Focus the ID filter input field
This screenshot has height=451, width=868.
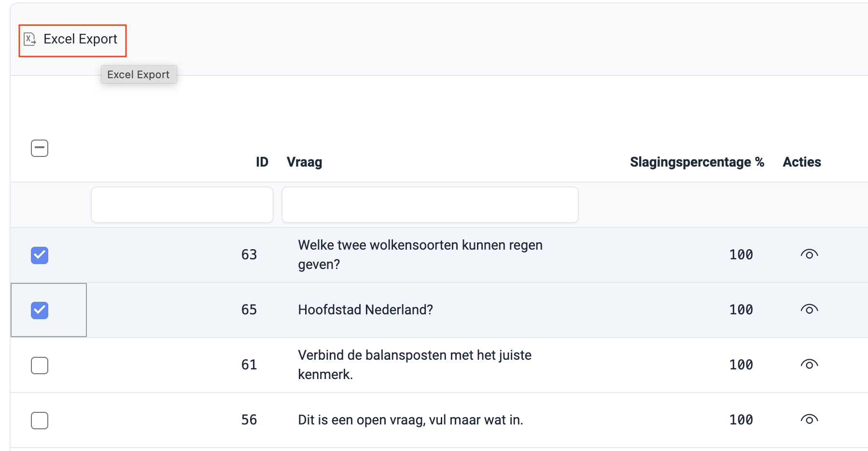click(x=182, y=205)
